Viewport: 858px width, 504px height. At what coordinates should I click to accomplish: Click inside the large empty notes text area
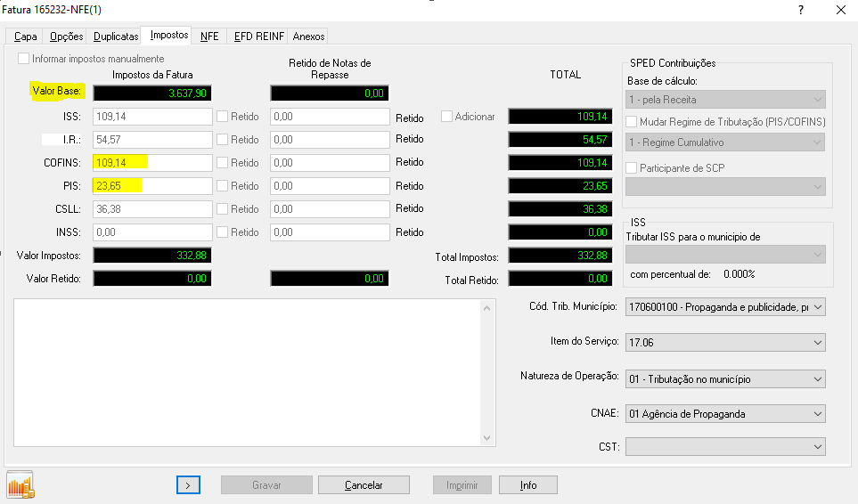click(x=248, y=372)
